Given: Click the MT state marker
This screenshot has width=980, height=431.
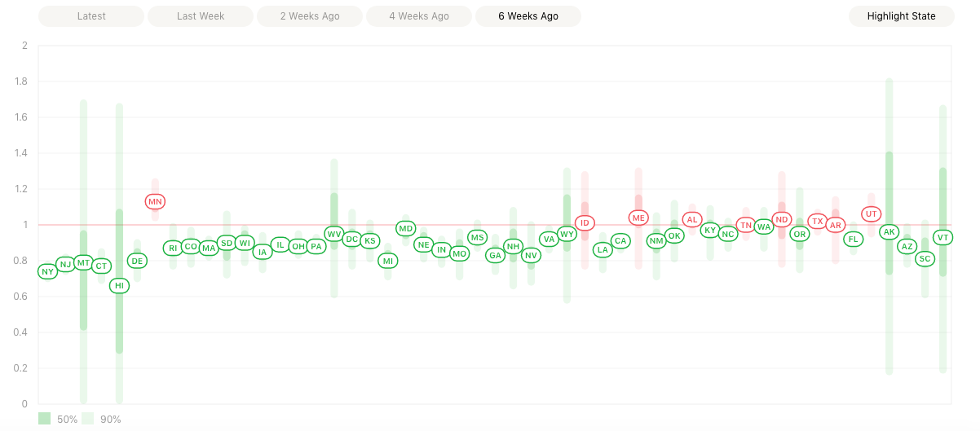Looking at the screenshot, I should click(83, 262).
